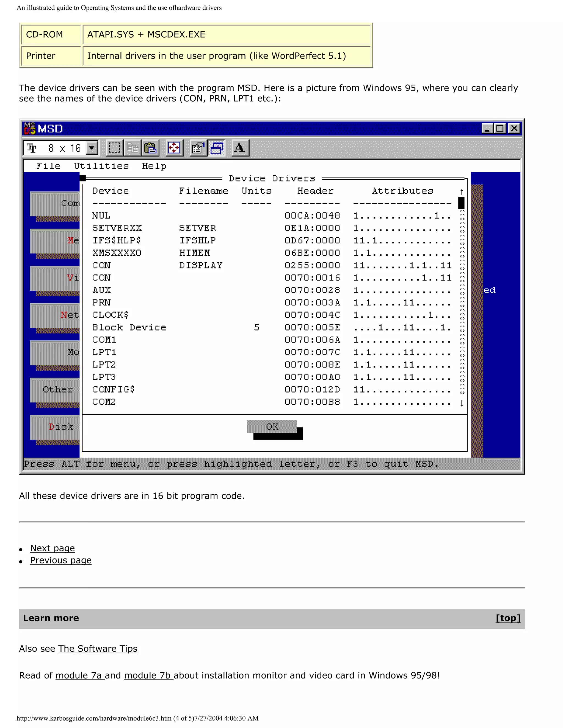Viewport: 563px width, 728px height.
Task: Click the Device Drivers scrollbar thumb
Action: tap(461, 203)
